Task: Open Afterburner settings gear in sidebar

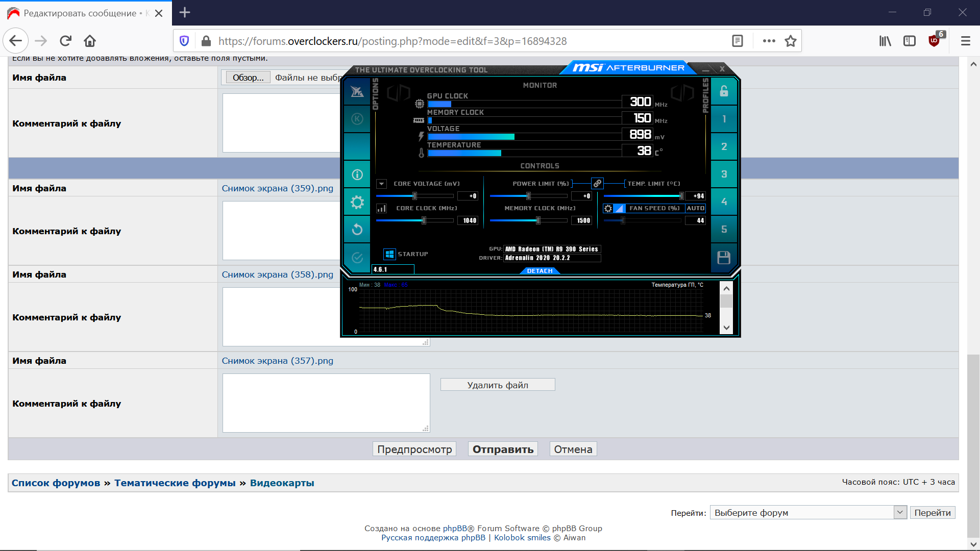Action: click(357, 202)
